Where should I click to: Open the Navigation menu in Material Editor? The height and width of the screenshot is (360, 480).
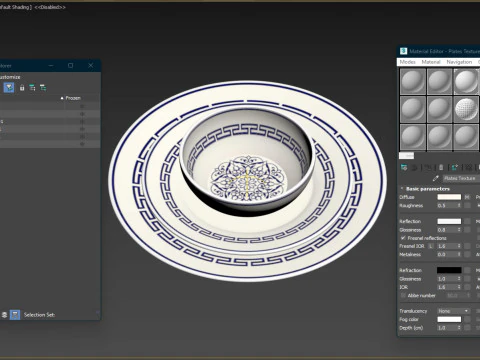459,62
